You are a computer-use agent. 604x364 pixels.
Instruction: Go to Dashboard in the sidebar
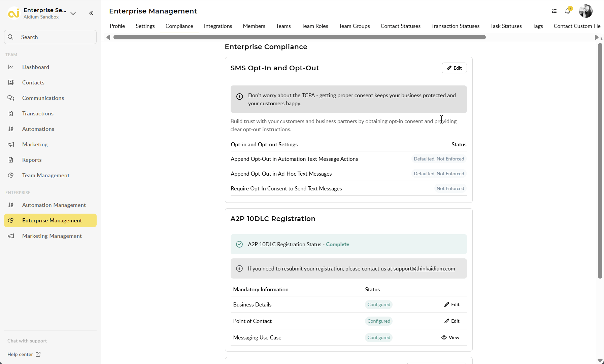(51, 67)
